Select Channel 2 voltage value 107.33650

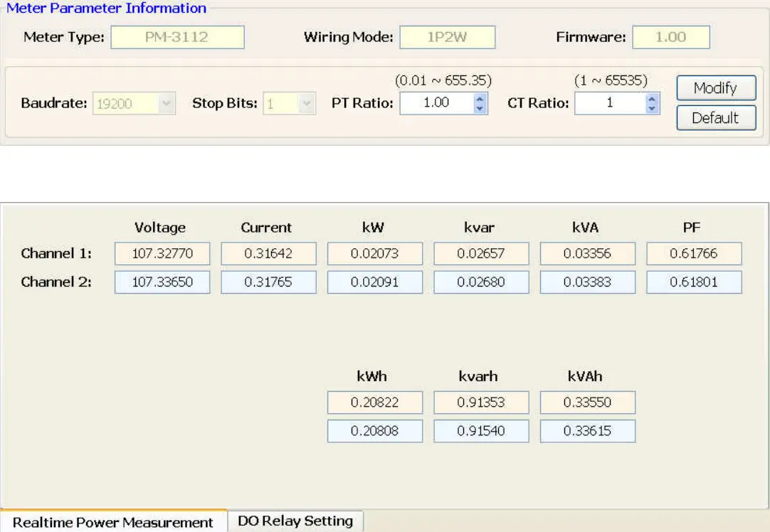pyautogui.click(x=162, y=282)
